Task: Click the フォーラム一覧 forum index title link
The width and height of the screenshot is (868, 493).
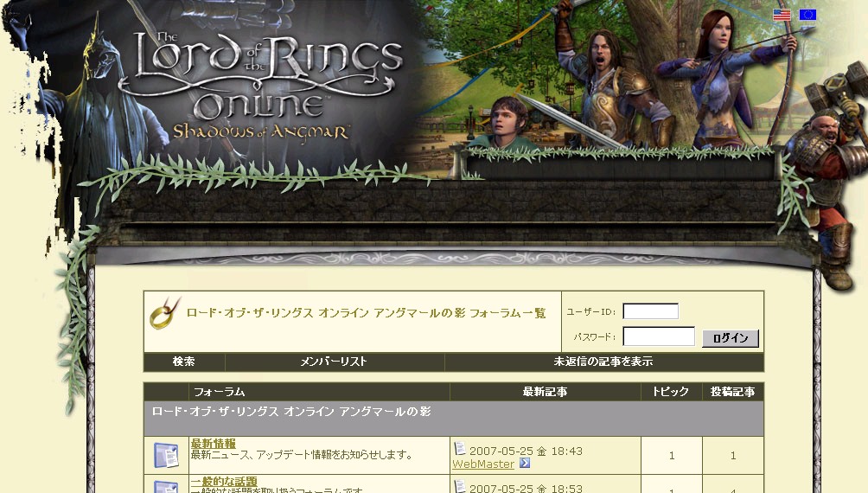Action: click(366, 313)
